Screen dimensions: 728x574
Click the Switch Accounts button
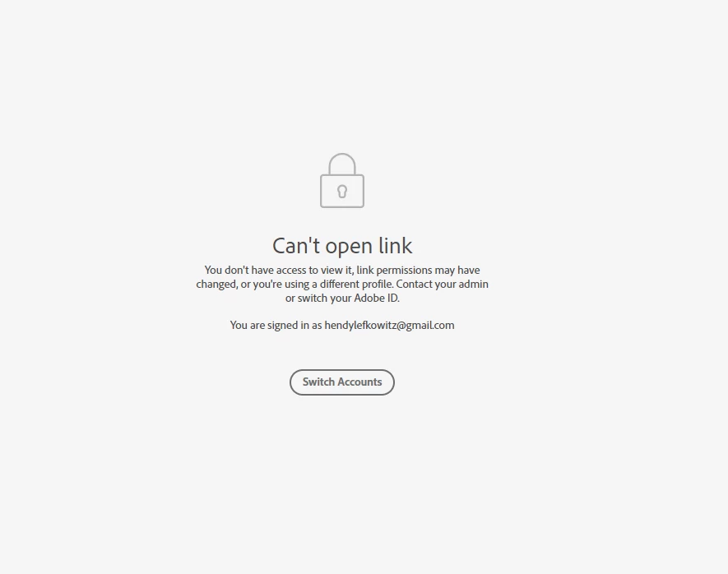click(x=342, y=382)
